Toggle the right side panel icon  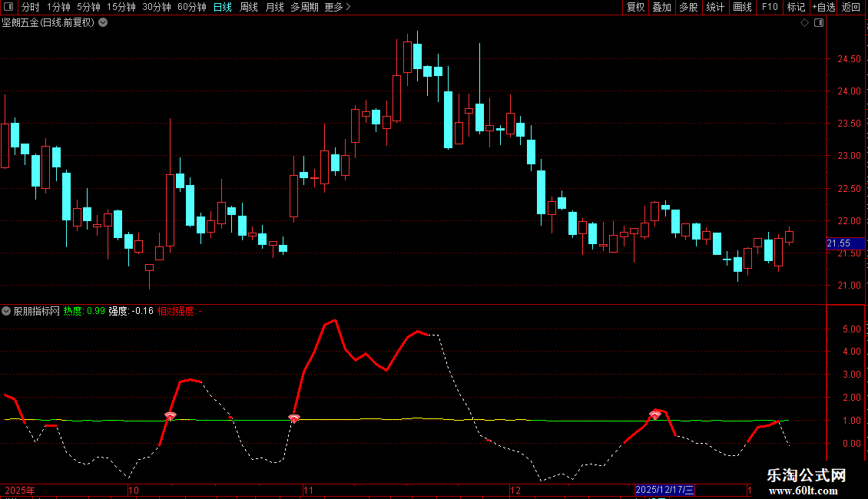point(819,23)
